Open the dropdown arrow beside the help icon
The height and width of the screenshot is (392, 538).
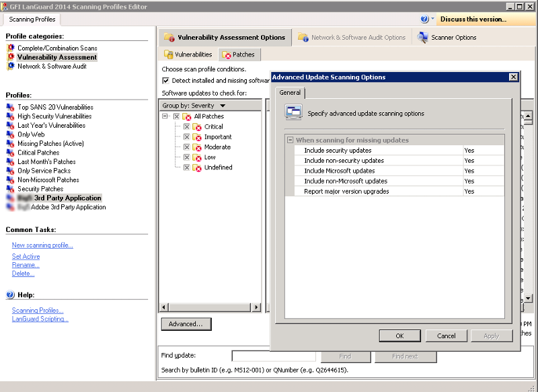(432, 19)
